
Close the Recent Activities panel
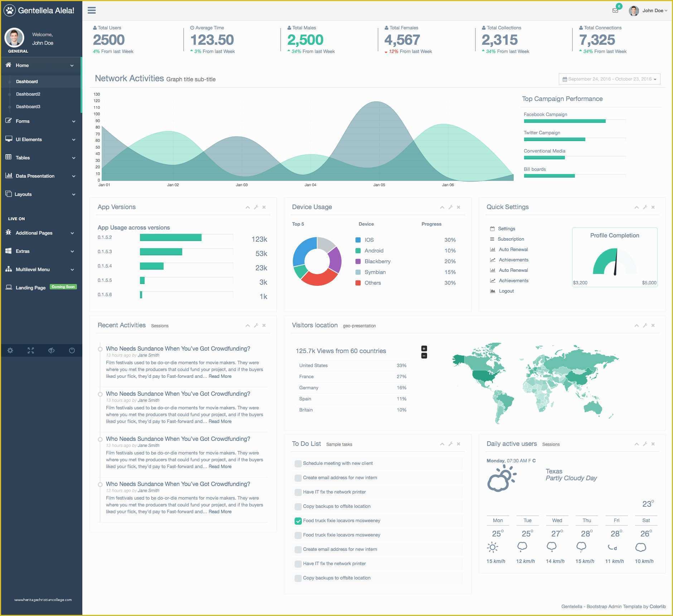[264, 325]
